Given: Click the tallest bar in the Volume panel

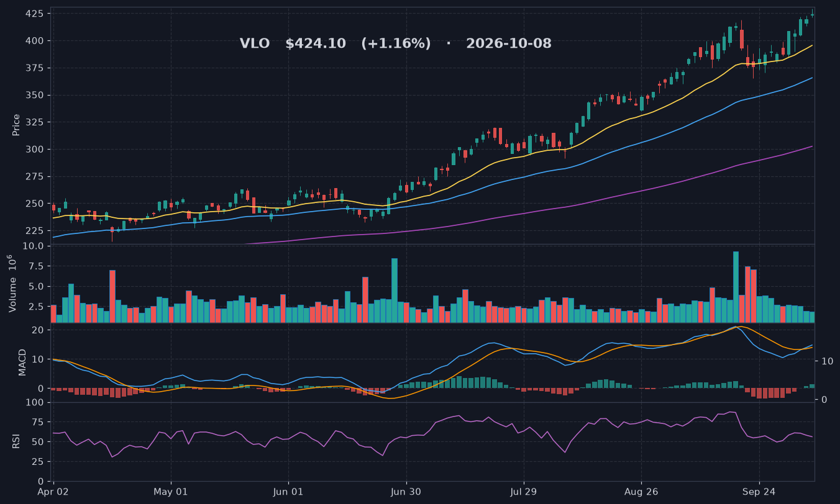Looking at the screenshot, I should [x=736, y=287].
